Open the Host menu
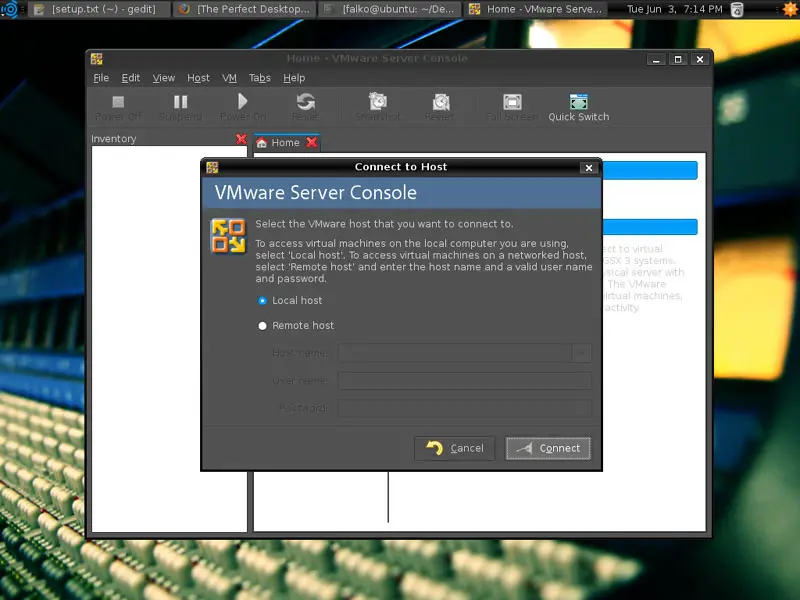 (198, 78)
